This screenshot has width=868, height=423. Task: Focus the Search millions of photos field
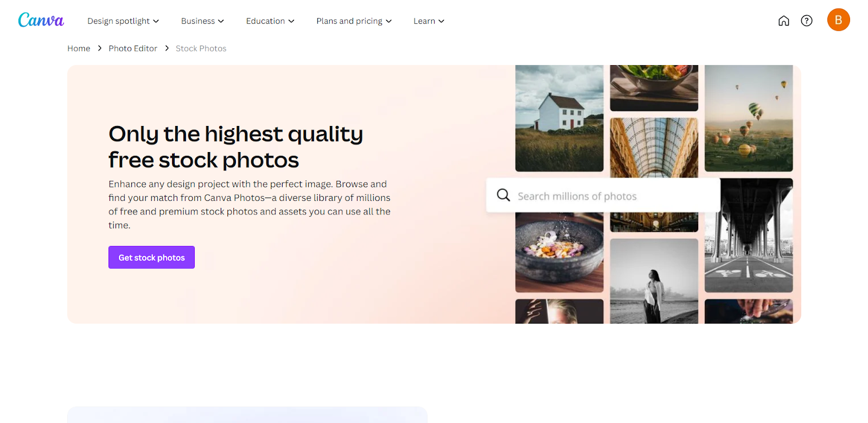click(603, 195)
